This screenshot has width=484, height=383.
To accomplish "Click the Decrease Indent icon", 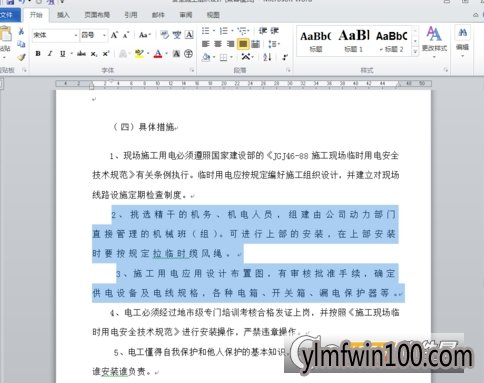I will (263, 31).
